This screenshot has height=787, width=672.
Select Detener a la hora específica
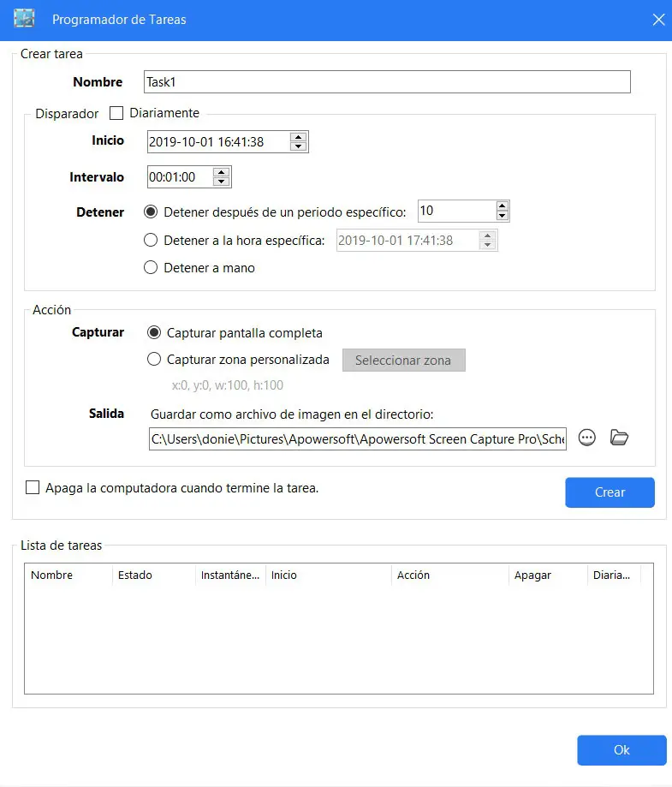coord(151,241)
